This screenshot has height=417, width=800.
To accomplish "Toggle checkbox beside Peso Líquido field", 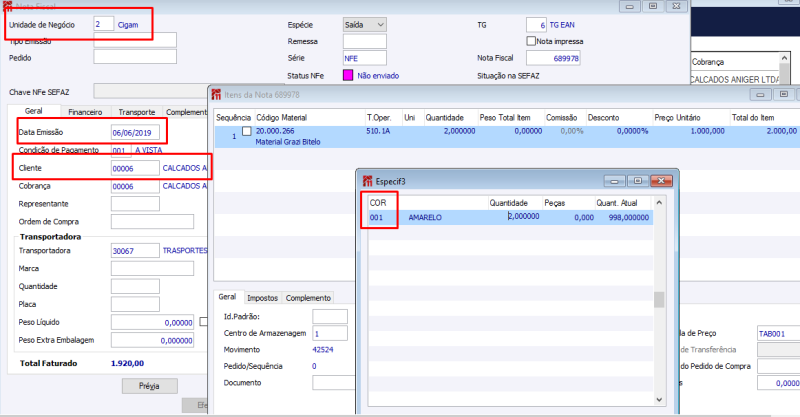I will 204,322.
